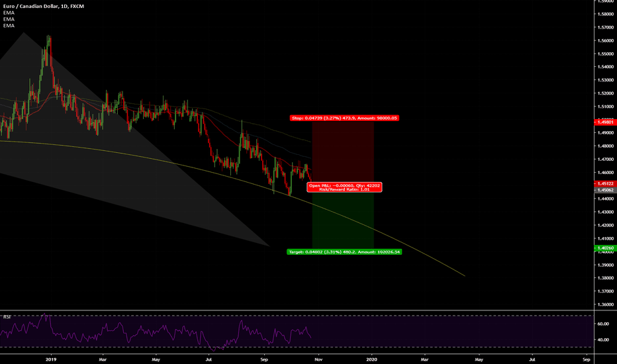Click the 1.47000 price axis label
617x364 pixels.
[x=606, y=159]
